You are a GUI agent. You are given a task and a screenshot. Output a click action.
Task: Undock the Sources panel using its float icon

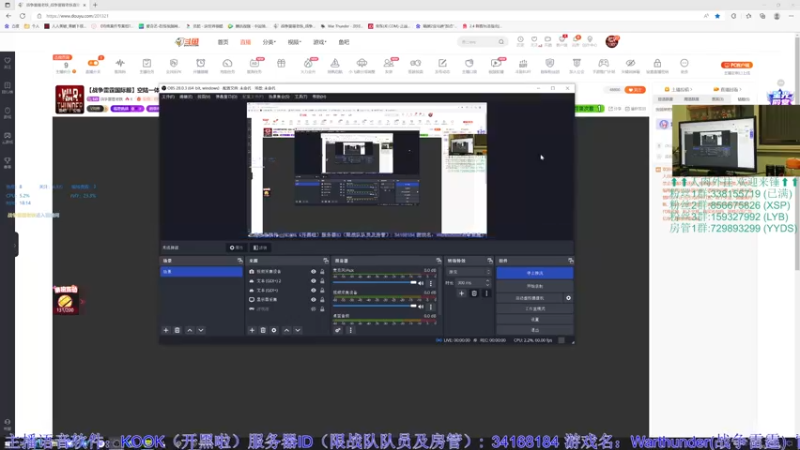(326, 261)
